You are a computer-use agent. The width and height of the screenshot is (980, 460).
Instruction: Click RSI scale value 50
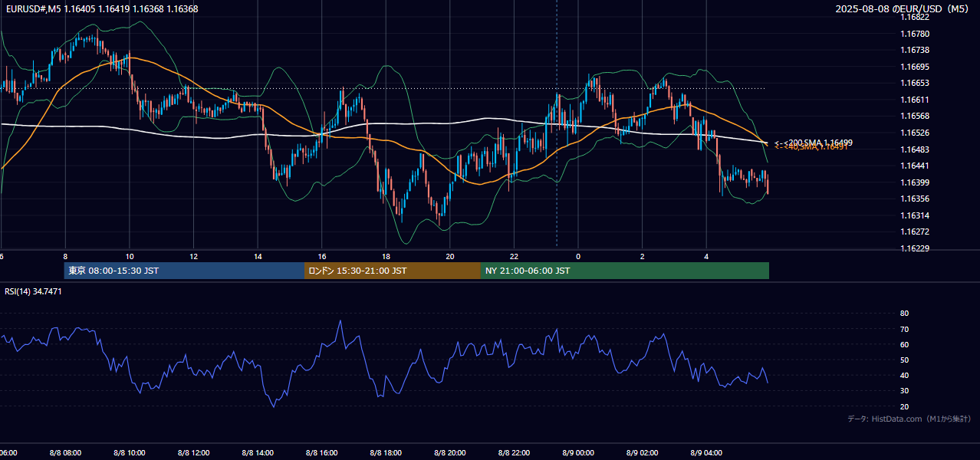coord(904,360)
